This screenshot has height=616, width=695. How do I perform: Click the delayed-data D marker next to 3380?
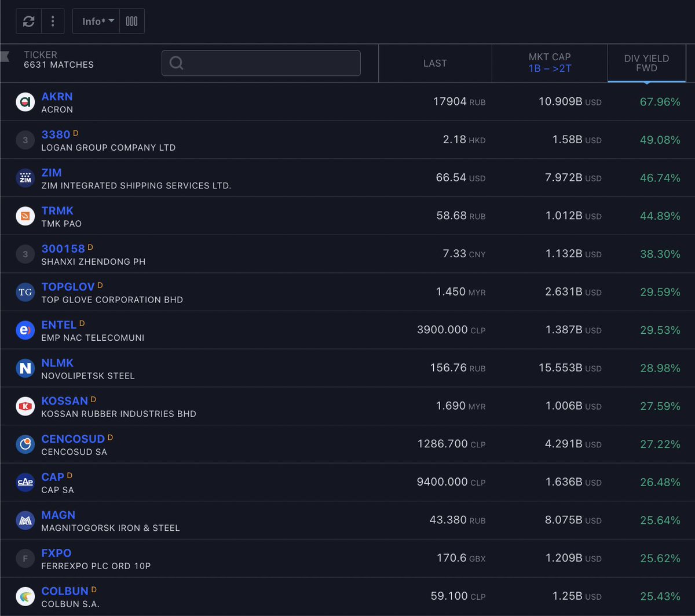point(75,133)
